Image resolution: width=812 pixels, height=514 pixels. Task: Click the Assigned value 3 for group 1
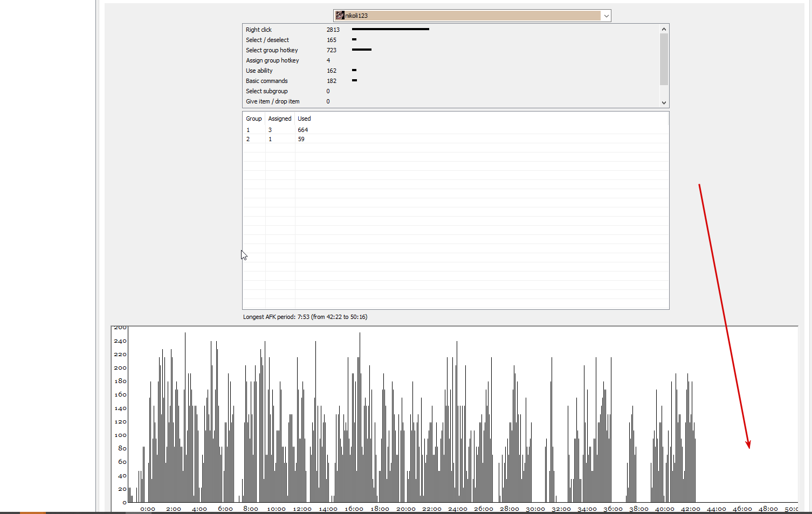click(x=270, y=130)
